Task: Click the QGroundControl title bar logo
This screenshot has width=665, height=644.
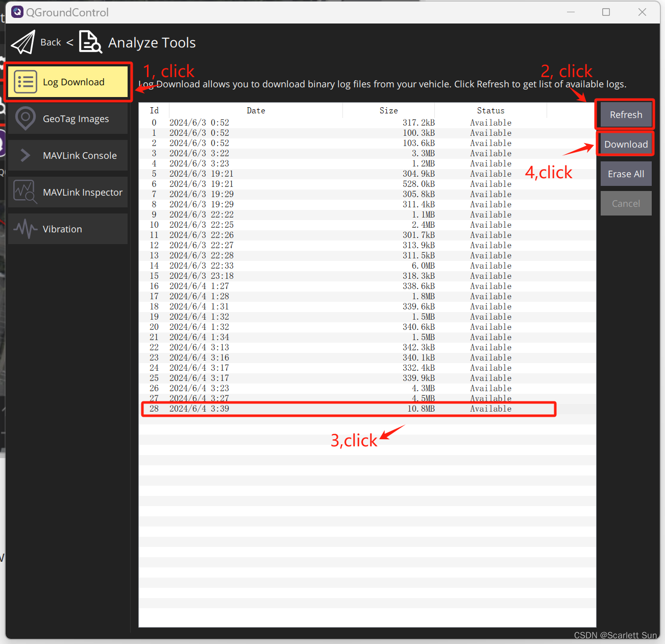Action: pos(17,11)
